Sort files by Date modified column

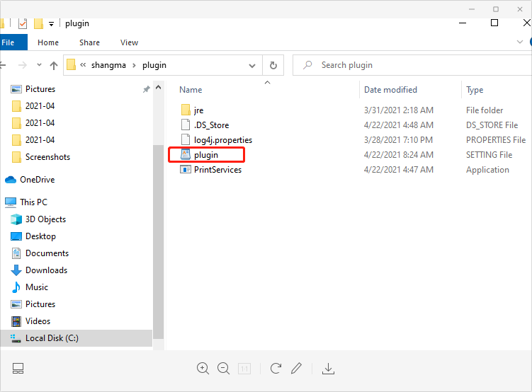click(x=390, y=90)
